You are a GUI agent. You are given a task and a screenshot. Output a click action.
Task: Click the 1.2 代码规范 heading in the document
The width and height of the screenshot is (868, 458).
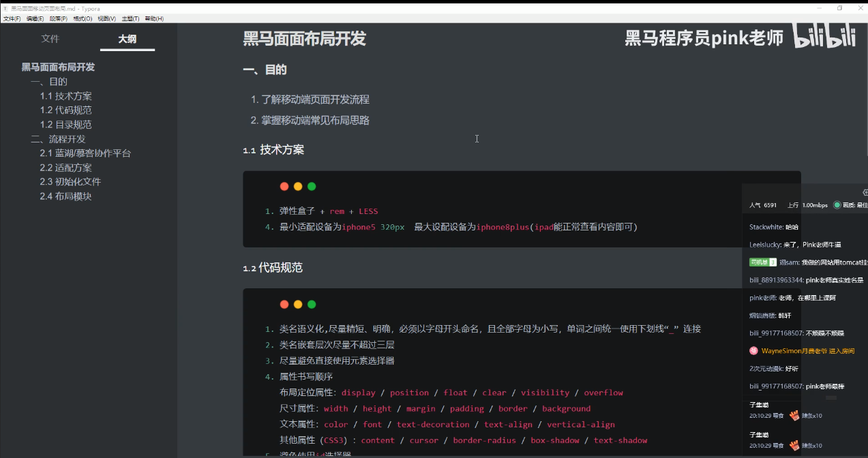point(273,268)
